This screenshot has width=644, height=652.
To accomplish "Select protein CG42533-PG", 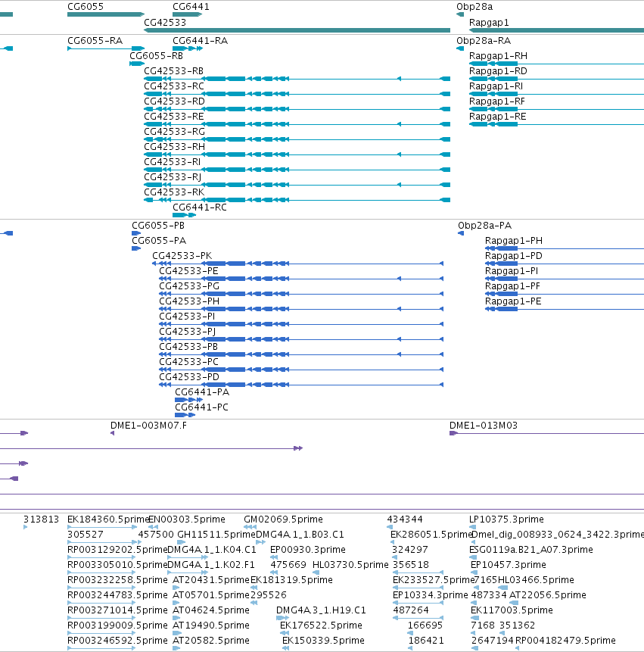I will pos(189,286).
